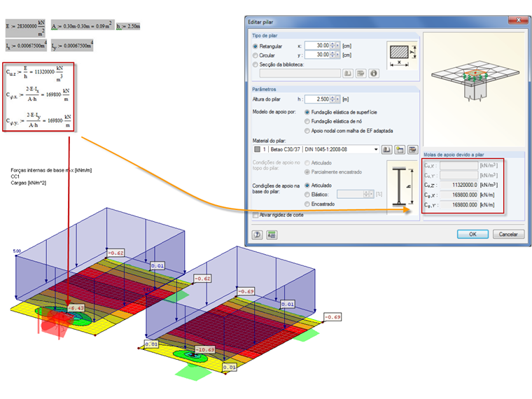Open the Material do pilar dropdown
Screen dimensions: 532x399
tap(376, 150)
